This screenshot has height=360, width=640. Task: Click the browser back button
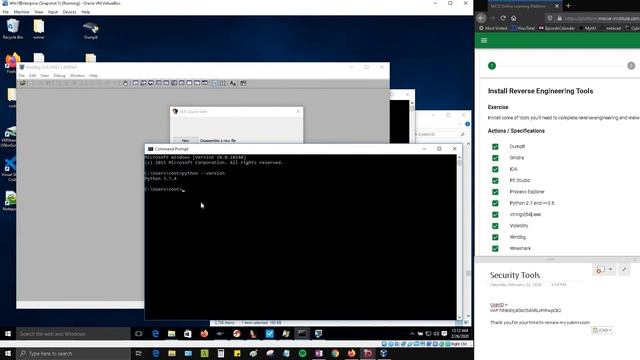click(482, 18)
